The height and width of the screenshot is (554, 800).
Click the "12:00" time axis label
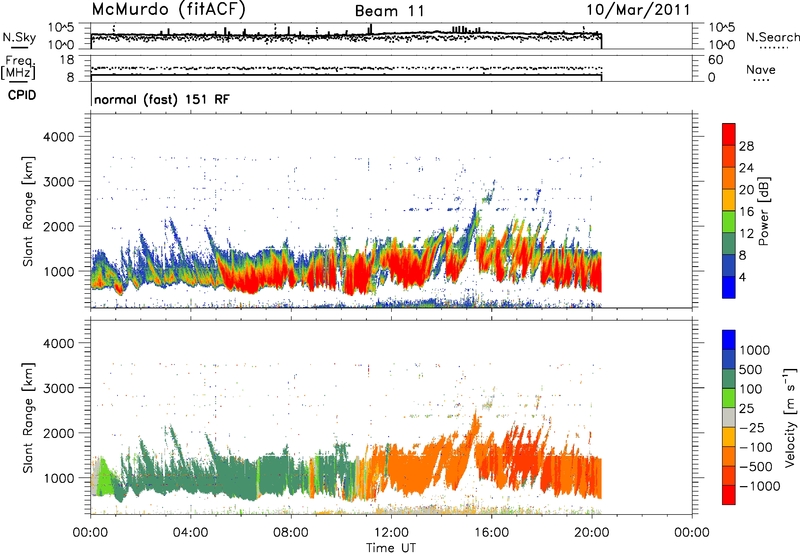(x=391, y=533)
